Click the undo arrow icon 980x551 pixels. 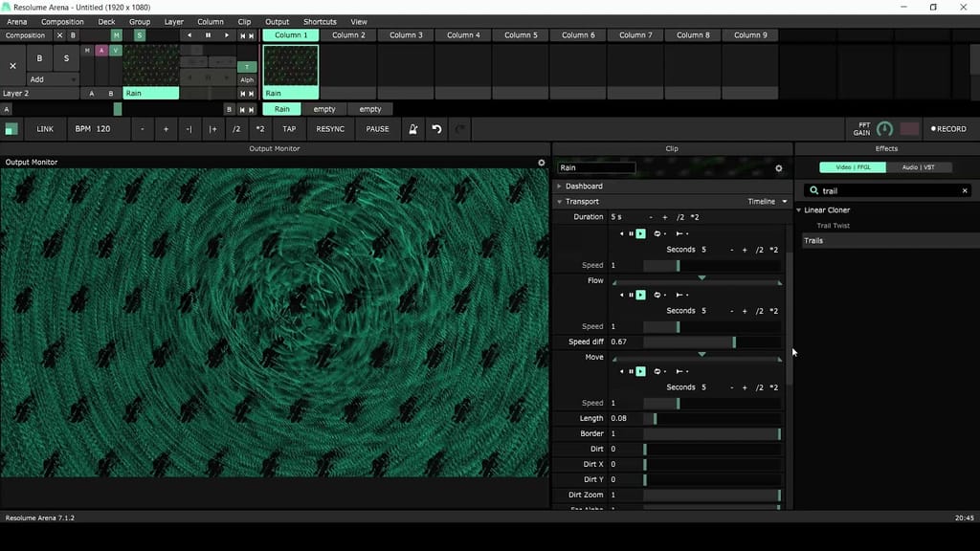click(436, 128)
